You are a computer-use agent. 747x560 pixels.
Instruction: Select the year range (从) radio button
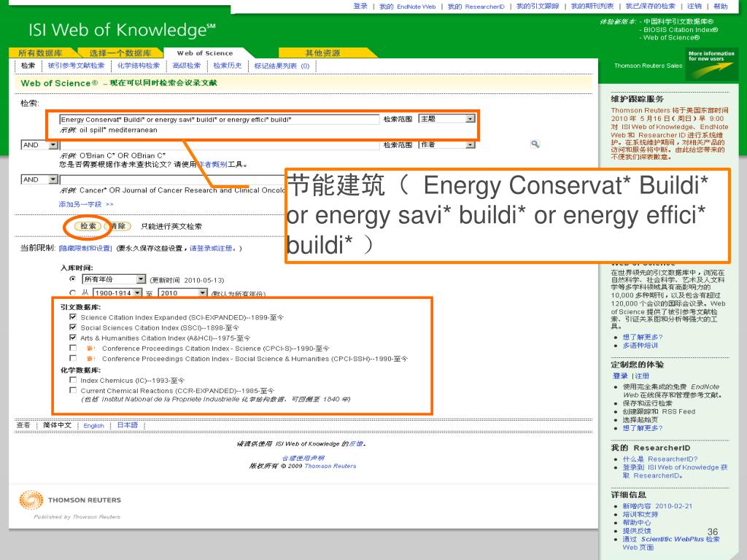coord(72,292)
